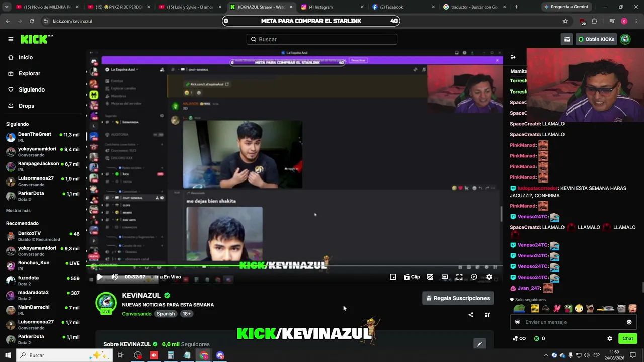Edit the Sobre KEViNAZUL section
Screen dimensions: 644x362
479,344
